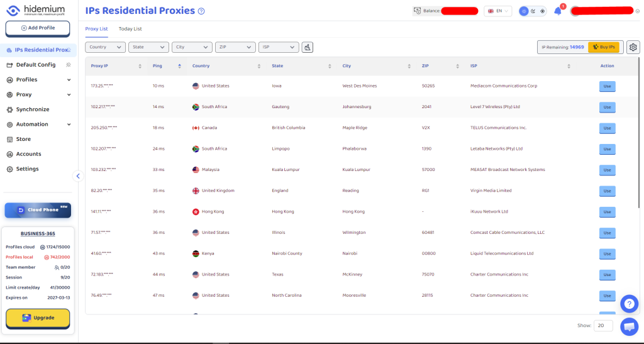Switch to dark theme moon icon
Screen dimensions: 644x344
coord(533,11)
